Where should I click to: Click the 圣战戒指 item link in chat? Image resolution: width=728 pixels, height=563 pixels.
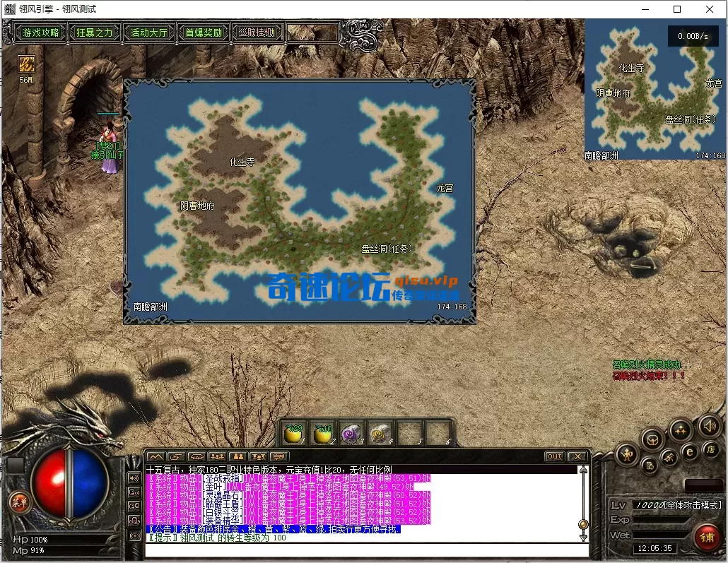[x=224, y=478]
